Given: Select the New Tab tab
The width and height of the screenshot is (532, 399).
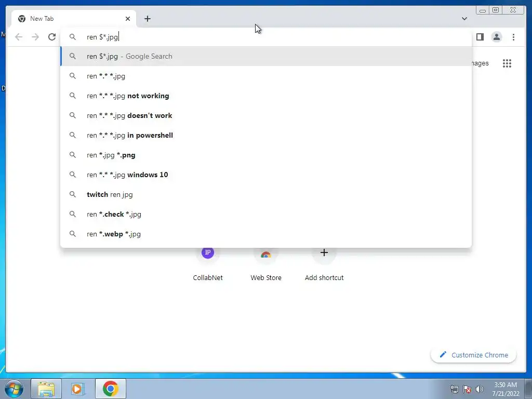Looking at the screenshot, I should (x=74, y=19).
